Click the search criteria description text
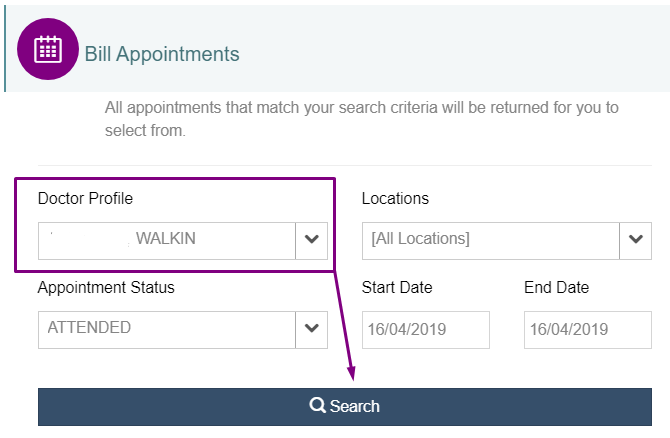This screenshot has height=438, width=670. coord(361,118)
